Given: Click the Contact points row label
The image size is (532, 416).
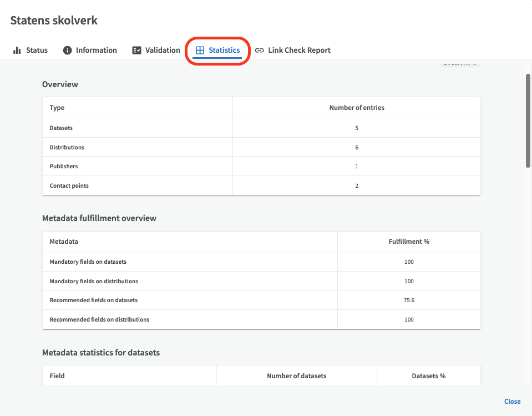Looking at the screenshot, I should pyautogui.click(x=69, y=186).
